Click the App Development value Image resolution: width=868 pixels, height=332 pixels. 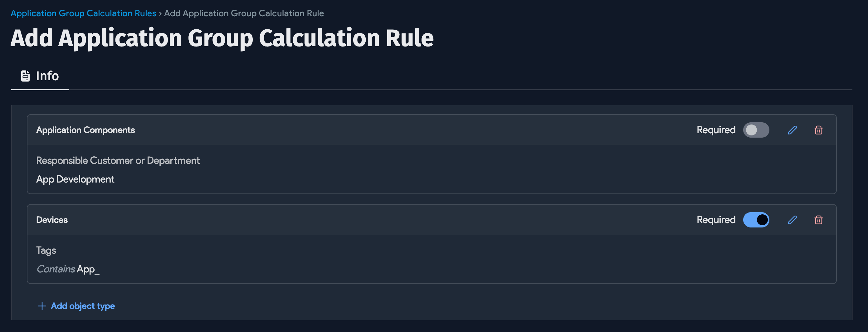pyautogui.click(x=75, y=179)
